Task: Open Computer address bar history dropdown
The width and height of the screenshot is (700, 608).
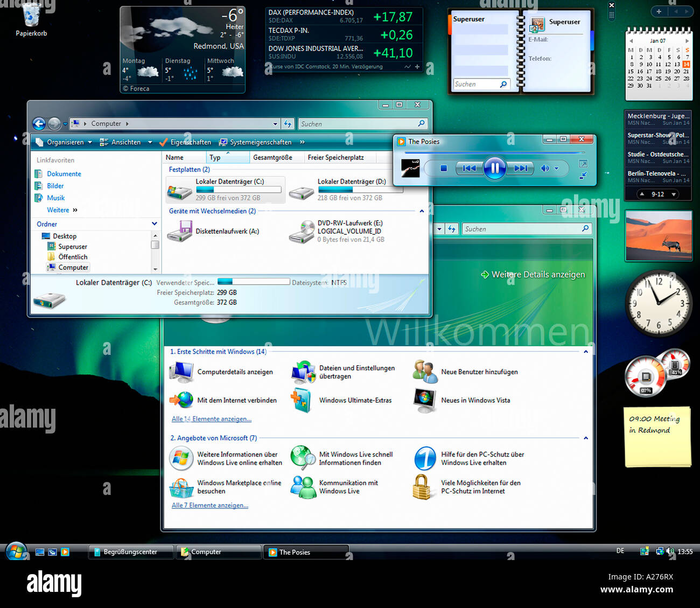Action: tap(275, 124)
